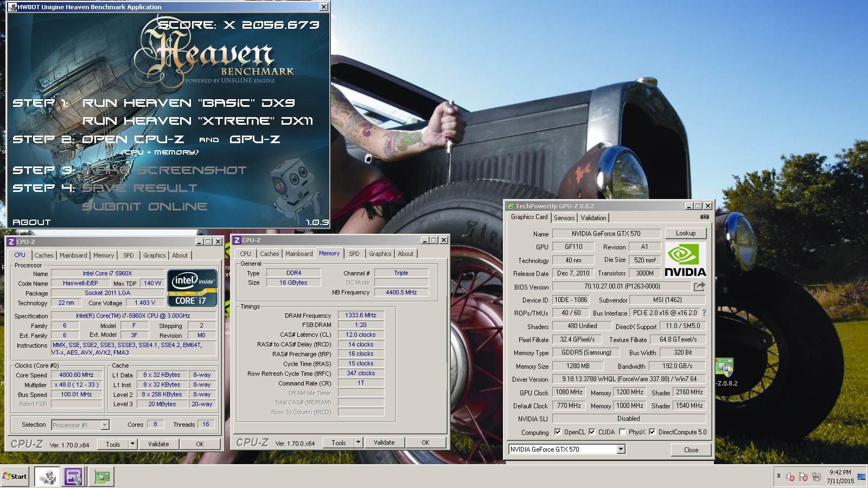This screenshot has height=488, width=868.
Task: Click the Lookup button in GPU-Z
Action: point(686,233)
